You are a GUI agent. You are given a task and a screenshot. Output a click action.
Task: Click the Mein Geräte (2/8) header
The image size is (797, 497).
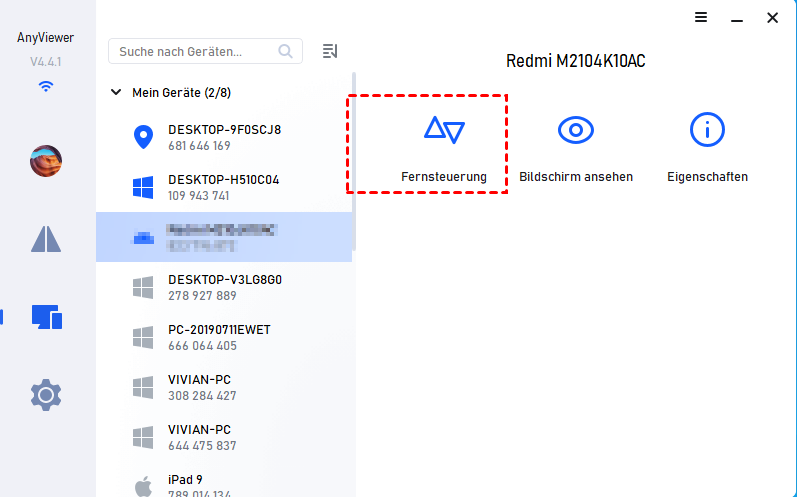pos(181,93)
